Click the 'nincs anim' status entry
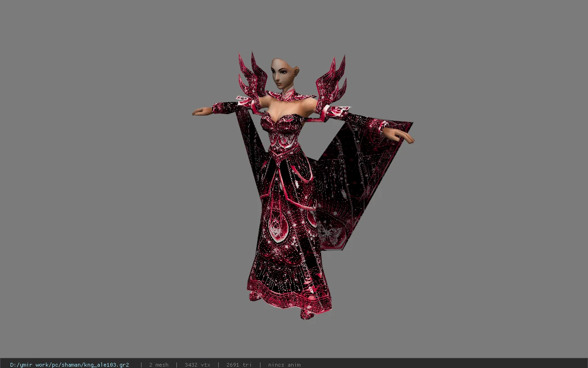Screen dimensions: 588x368 [x=284, y=365]
